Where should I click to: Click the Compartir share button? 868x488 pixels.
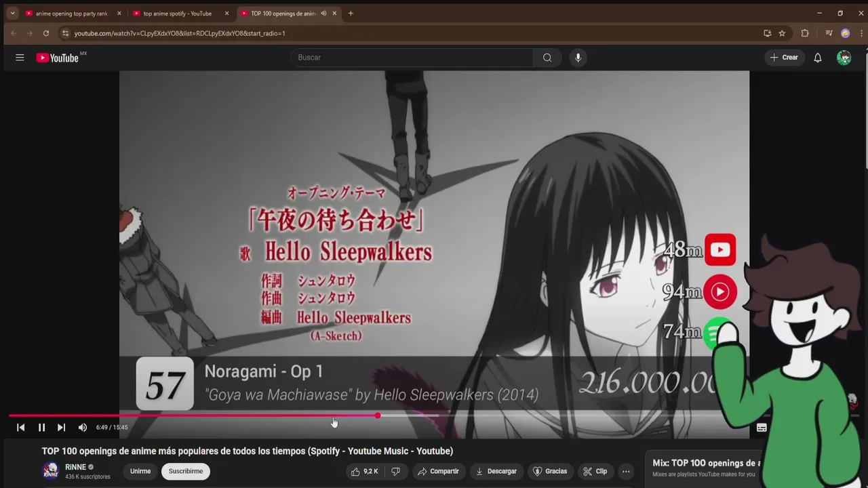click(438, 471)
